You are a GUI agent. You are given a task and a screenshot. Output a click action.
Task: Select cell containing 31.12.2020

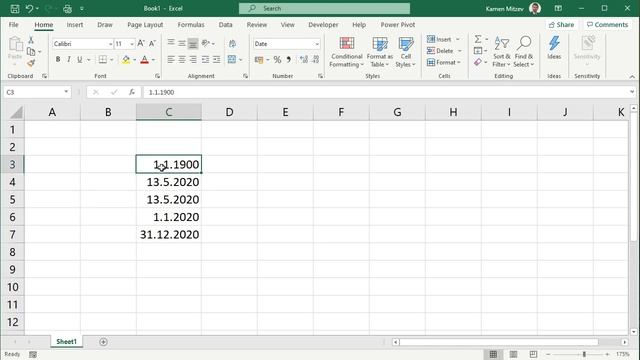tap(169, 235)
